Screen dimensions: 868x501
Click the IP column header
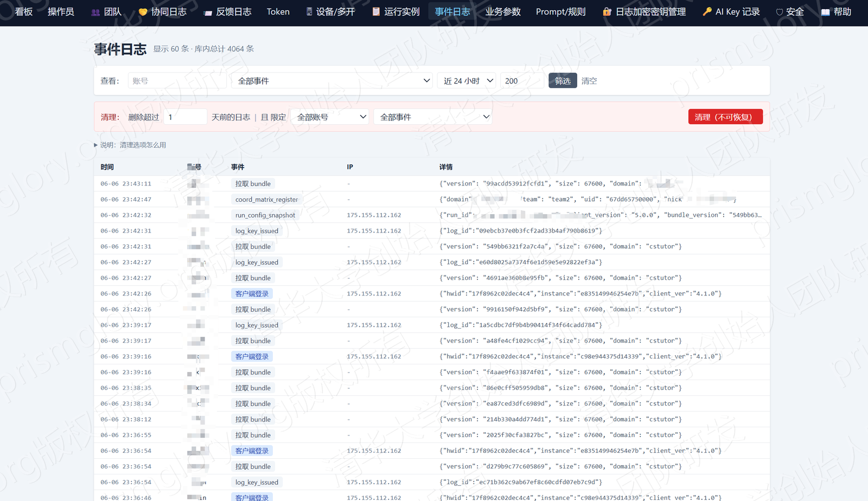350,167
